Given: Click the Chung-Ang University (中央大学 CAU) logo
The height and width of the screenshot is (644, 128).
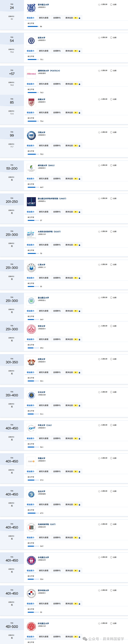Looking at the screenshot, I should pos(31,428).
